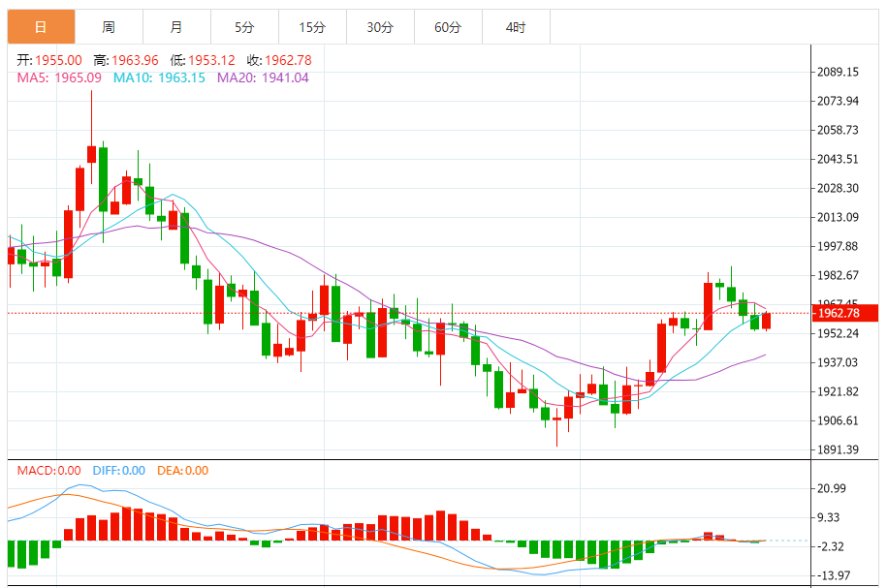The image size is (887, 588).
Task: Click price axis label 2089.15
Action: (838, 72)
